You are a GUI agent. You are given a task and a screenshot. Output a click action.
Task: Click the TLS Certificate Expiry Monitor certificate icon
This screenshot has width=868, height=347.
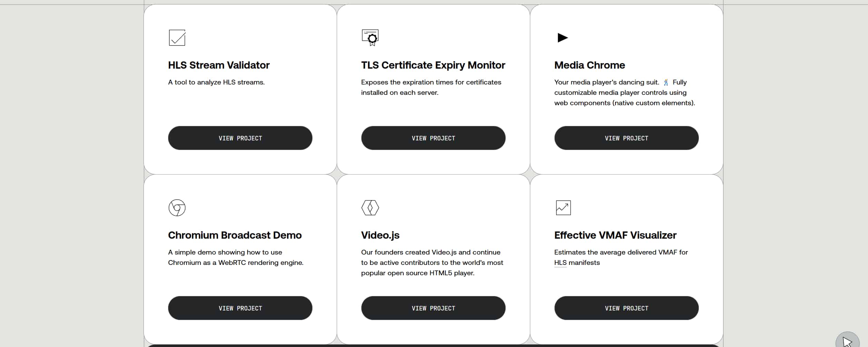(x=370, y=38)
